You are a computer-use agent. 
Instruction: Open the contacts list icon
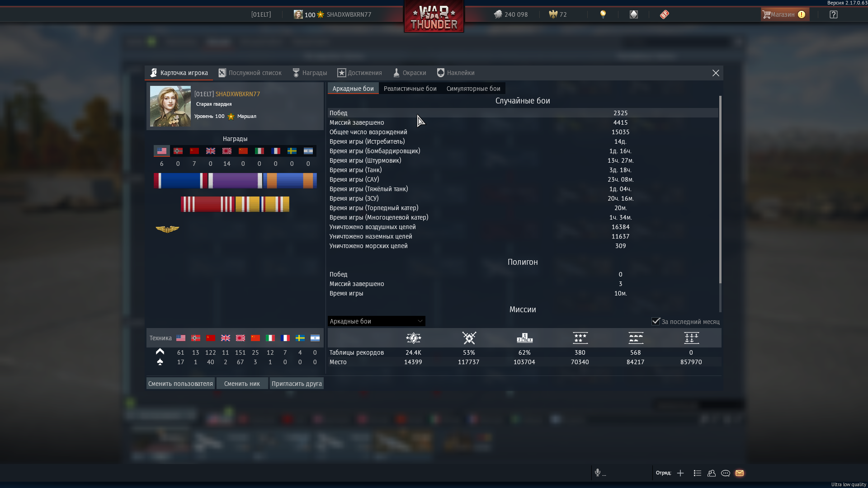tap(698, 473)
